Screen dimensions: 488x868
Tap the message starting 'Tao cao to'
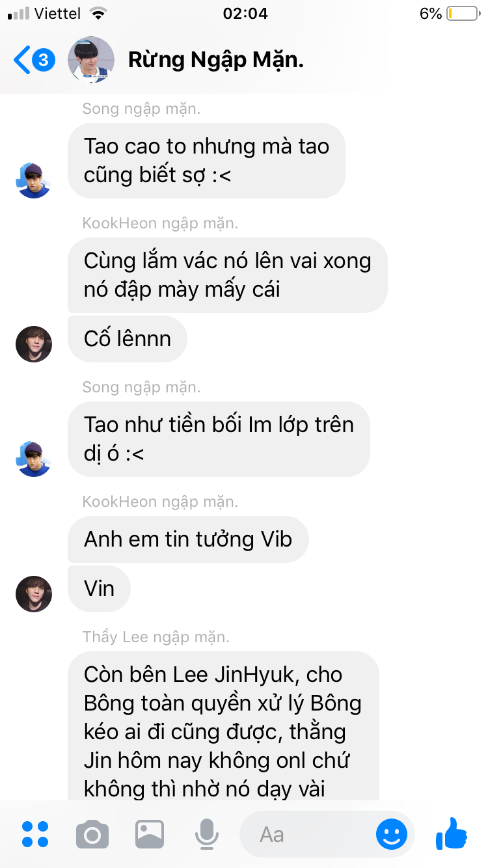point(206,161)
